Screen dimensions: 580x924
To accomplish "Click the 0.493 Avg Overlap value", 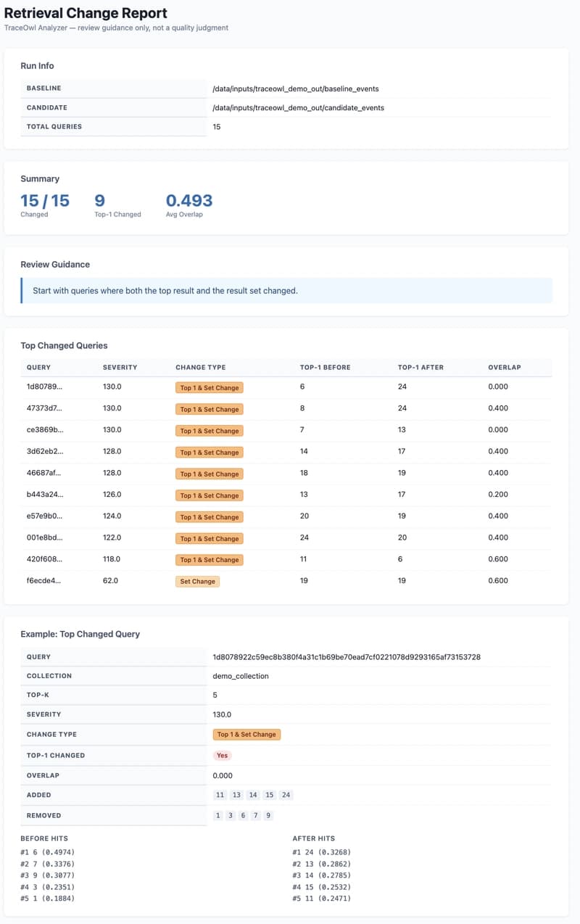I will pyautogui.click(x=189, y=201).
